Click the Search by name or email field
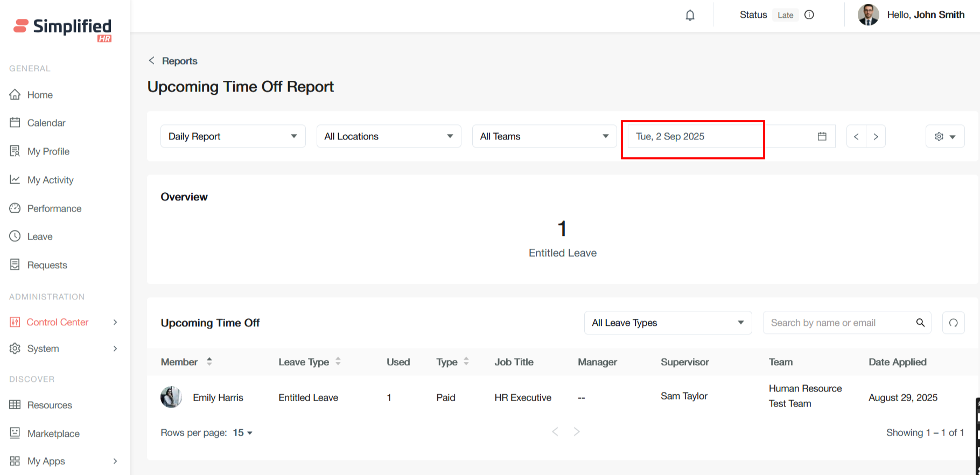This screenshot has height=475, width=980. click(837, 323)
